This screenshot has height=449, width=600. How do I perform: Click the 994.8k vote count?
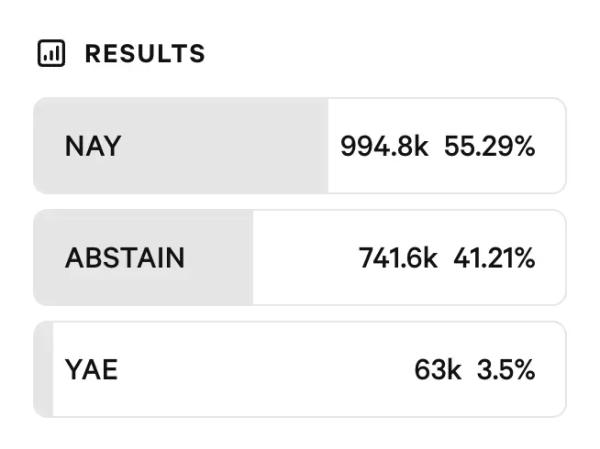point(384,146)
